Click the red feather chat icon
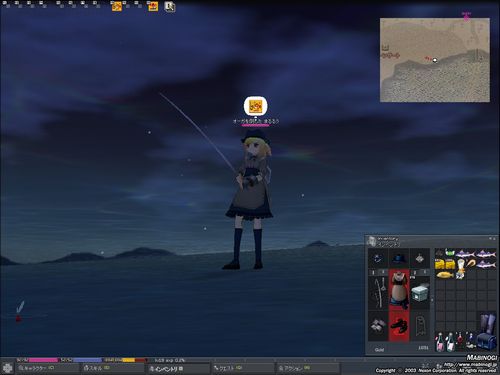This screenshot has width=500, height=375. pyautogui.click(x=19, y=311)
